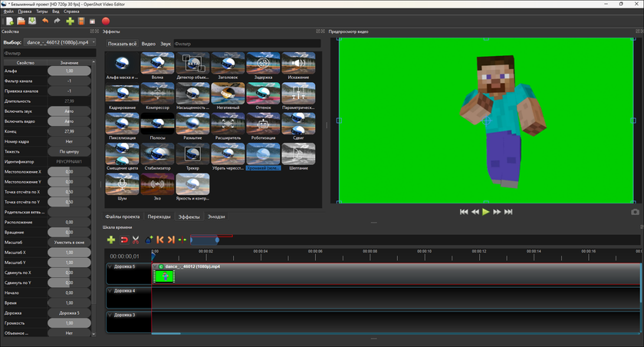This screenshot has height=347, width=644.
Task: Open the Справка menu
Action: [x=71, y=12]
